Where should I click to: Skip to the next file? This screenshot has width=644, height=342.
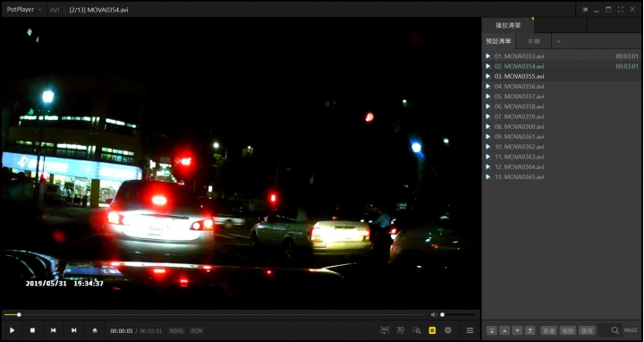pyautogui.click(x=74, y=330)
